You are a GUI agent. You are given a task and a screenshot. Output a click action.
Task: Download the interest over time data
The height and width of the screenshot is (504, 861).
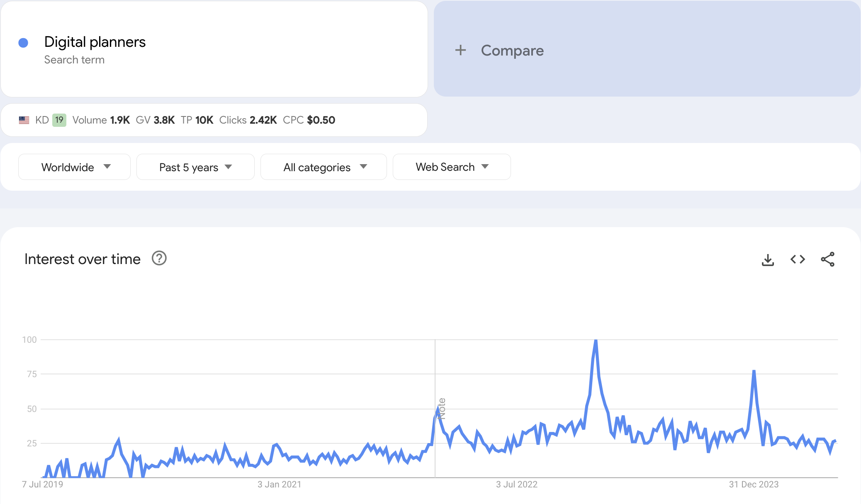[768, 260]
